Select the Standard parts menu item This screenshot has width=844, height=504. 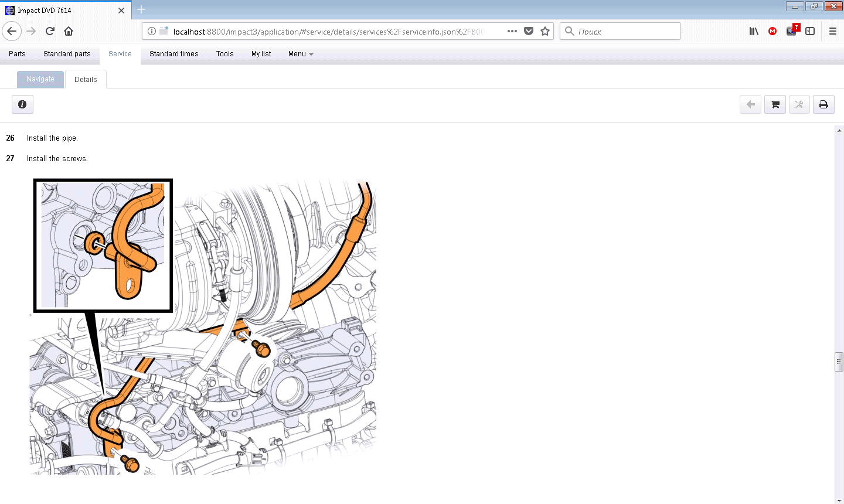click(67, 54)
